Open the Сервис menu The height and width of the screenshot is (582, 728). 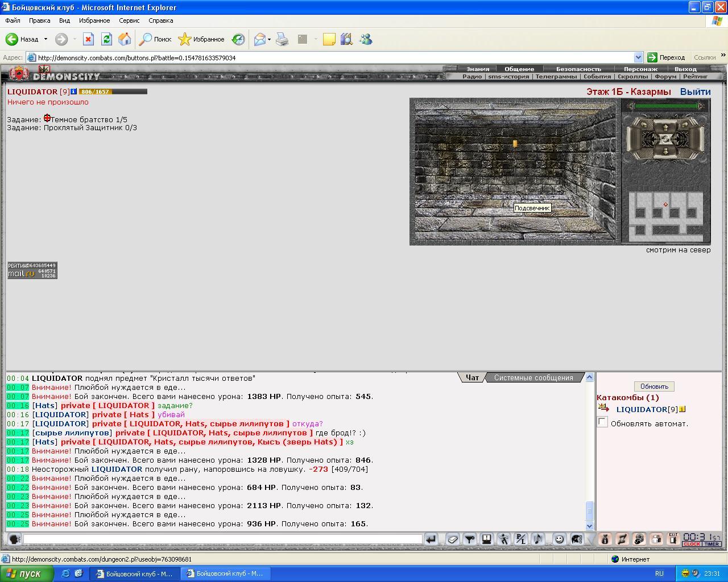129,20
